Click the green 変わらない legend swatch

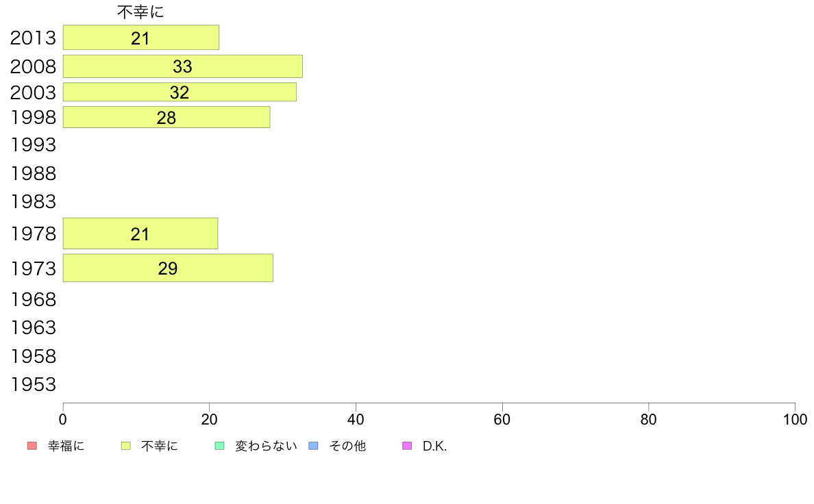click(x=219, y=446)
